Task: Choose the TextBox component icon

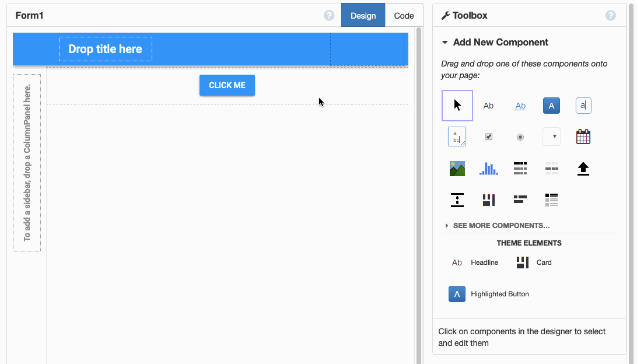Action: pyautogui.click(x=583, y=106)
